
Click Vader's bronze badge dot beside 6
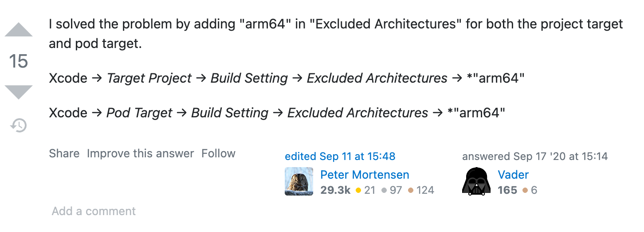coord(525,191)
